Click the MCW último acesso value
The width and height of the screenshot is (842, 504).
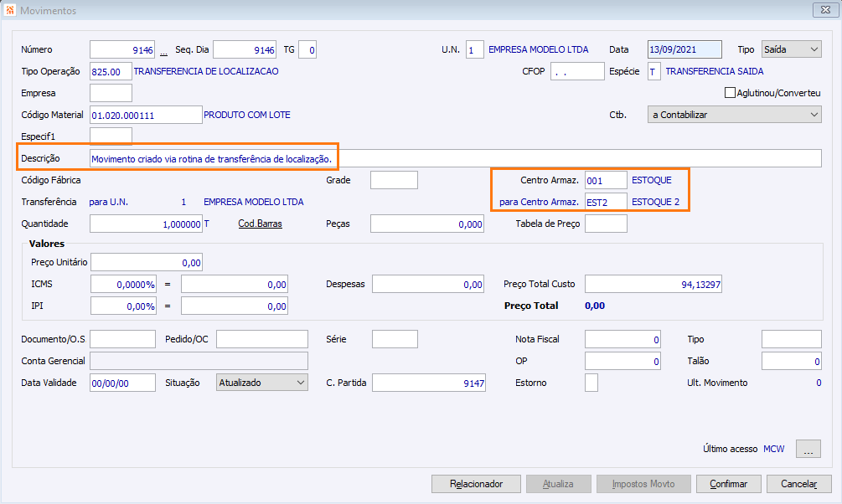pos(774,449)
